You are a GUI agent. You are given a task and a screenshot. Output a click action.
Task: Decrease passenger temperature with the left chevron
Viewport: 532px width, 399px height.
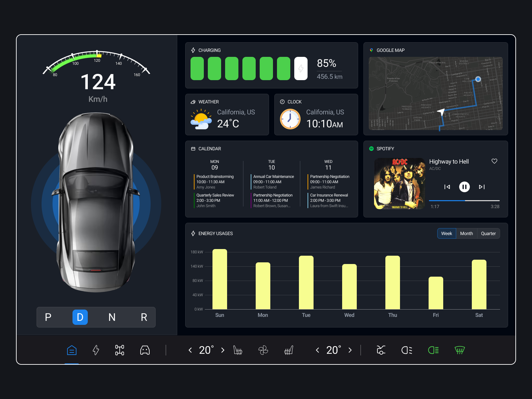[x=317, y=350]
